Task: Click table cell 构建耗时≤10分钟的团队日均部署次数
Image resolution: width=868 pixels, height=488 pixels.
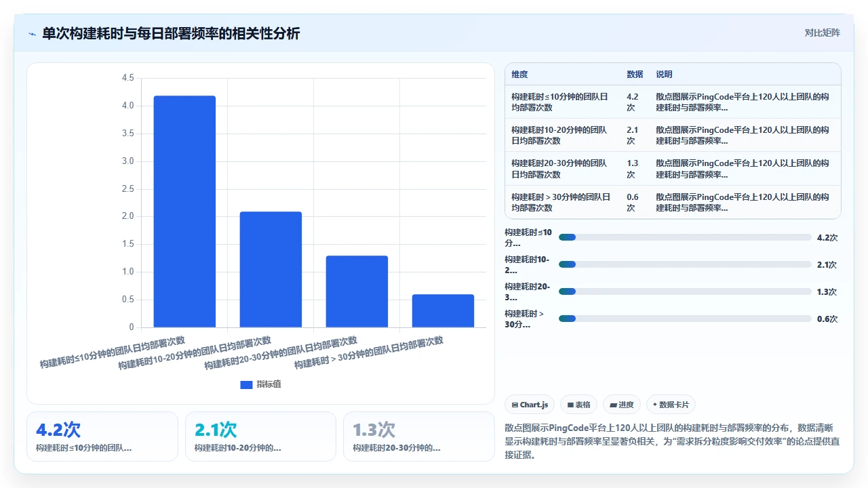Action: (563, 102)
